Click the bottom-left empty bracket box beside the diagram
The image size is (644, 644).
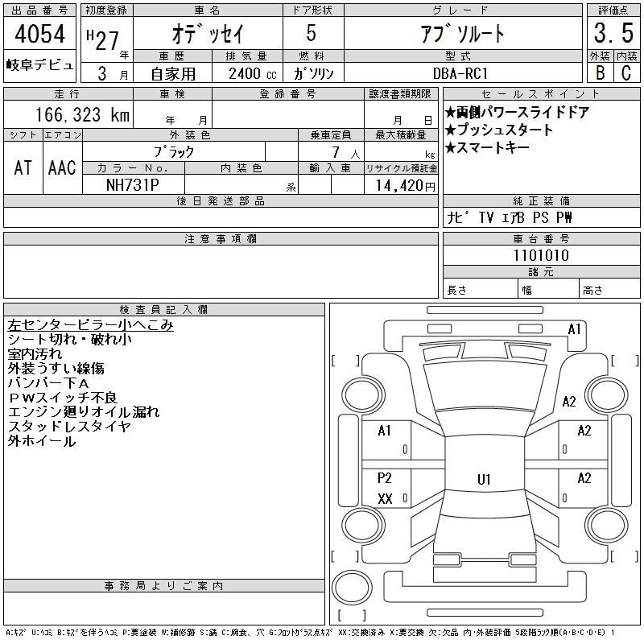pos(346,555)
